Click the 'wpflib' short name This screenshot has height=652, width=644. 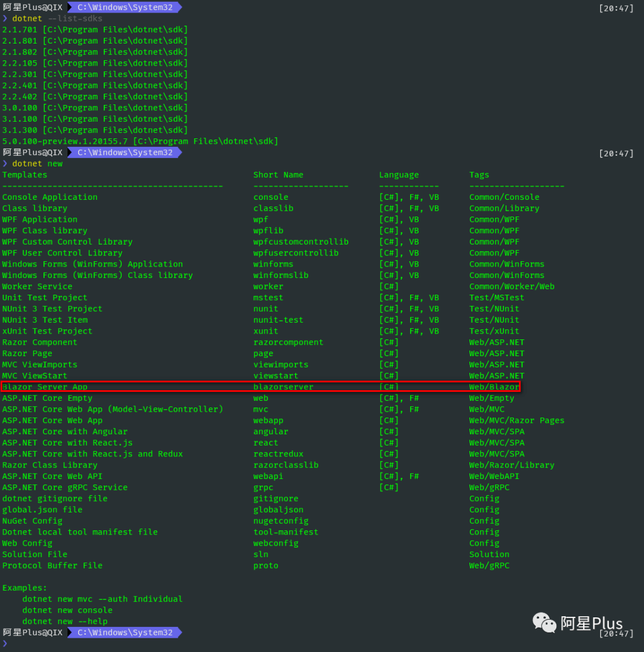tap(268, 231)
